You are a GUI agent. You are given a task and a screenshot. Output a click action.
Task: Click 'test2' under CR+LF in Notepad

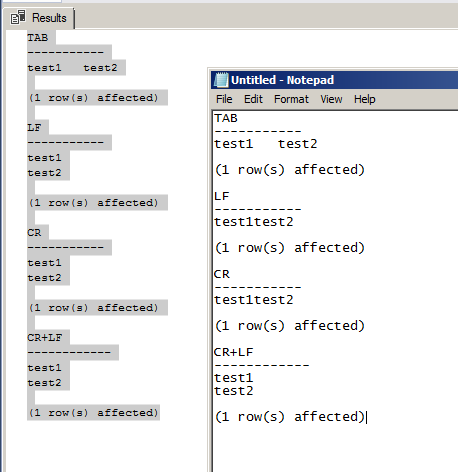(234, 391)
